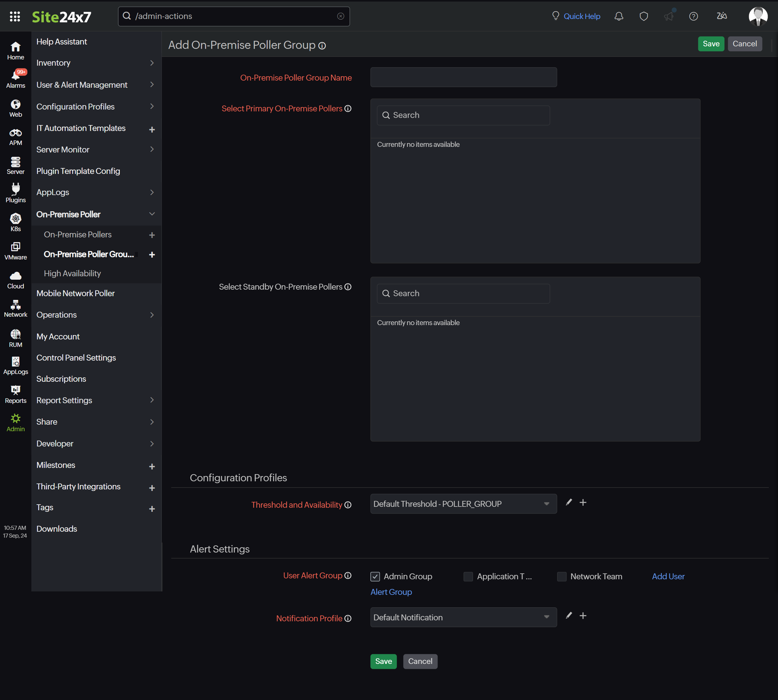Click the Primary On-Premise Pollers search field
The image size is (778, 700).
(x=463, y=115)
